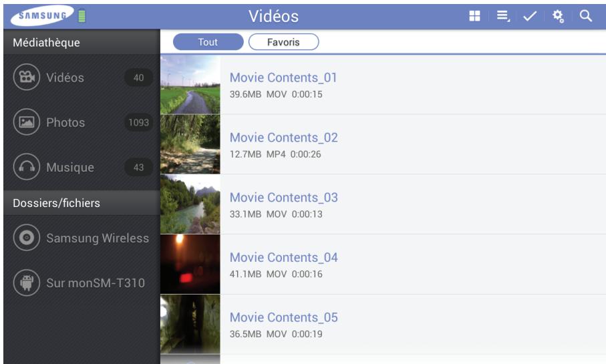Play the Movie Contents_01 title
This screenshot has width=606, height=364.
(x=283, y=77)
